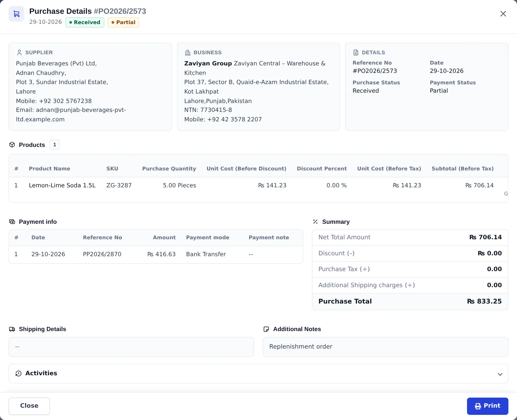Click the Additional Shipping charges (+) row
This screenshot has width=517, height=420.
tap(410, 285)
